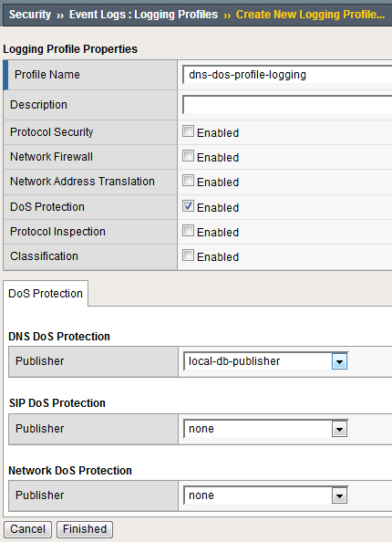Click the SIP publisher 'none' select box
This screenshot has height=542, width=392.
click(265, 429)
